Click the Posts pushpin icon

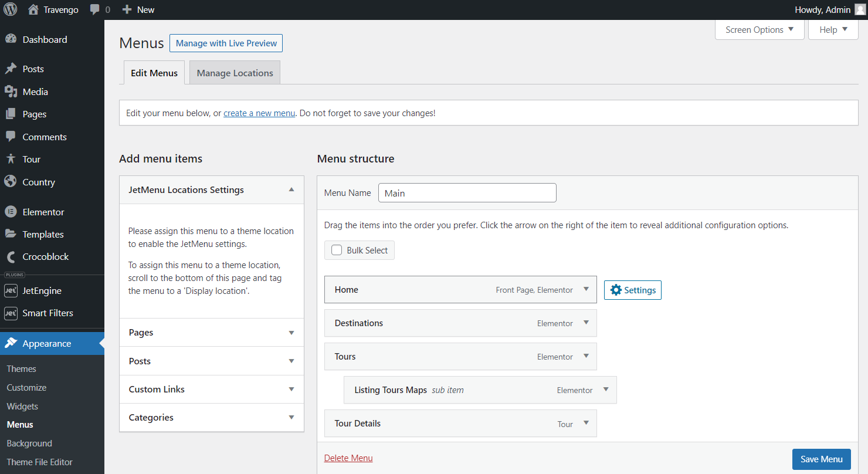point(11,69)
